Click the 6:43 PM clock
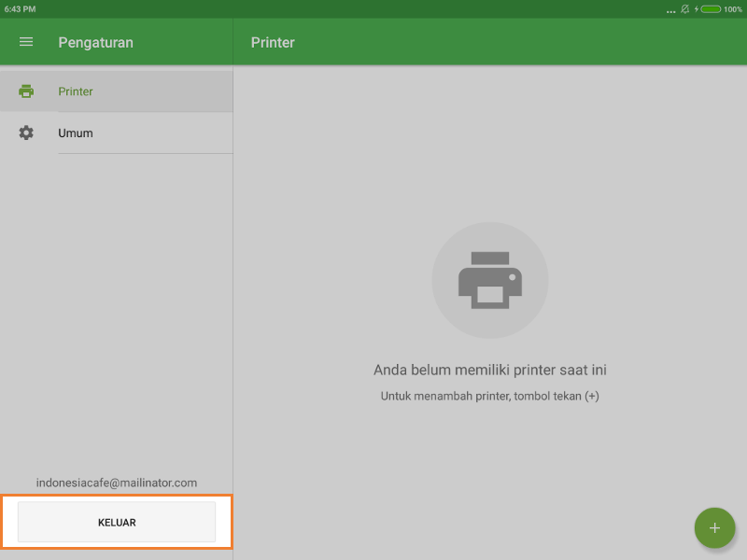This screenshot has height=560, width=747. point(20,8)
